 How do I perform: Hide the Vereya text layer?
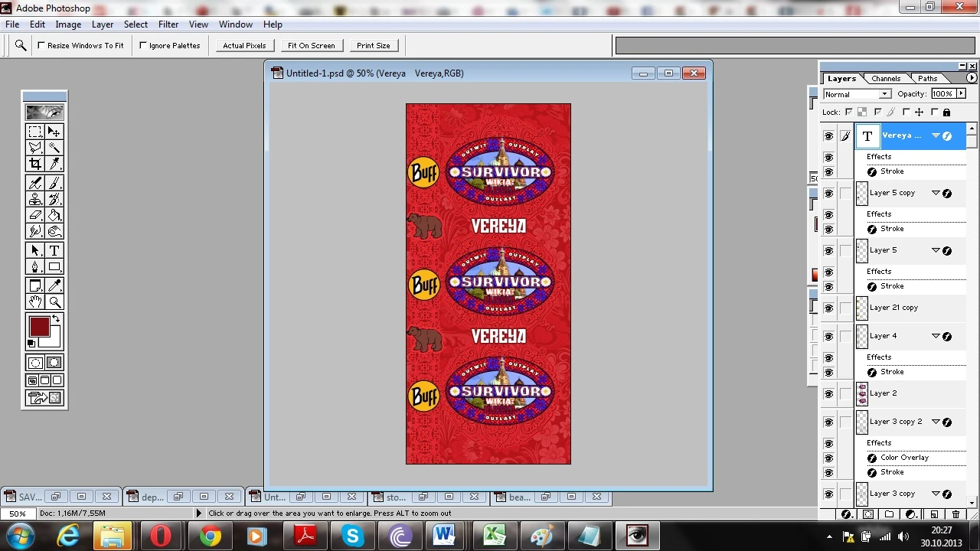pyautogui.click(x=828, y=136)
